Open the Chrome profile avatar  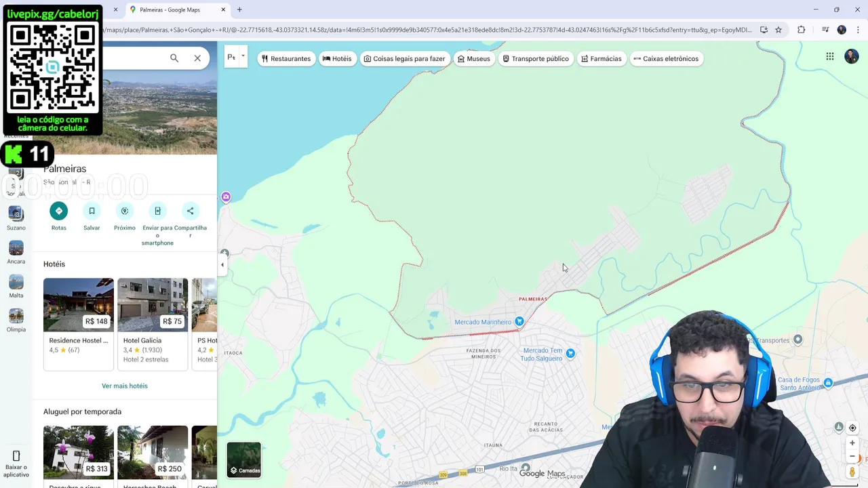[842, 30]
